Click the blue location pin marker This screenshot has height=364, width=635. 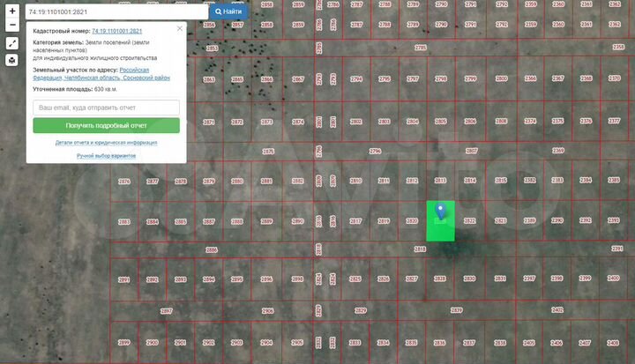(x=441, y=212)
